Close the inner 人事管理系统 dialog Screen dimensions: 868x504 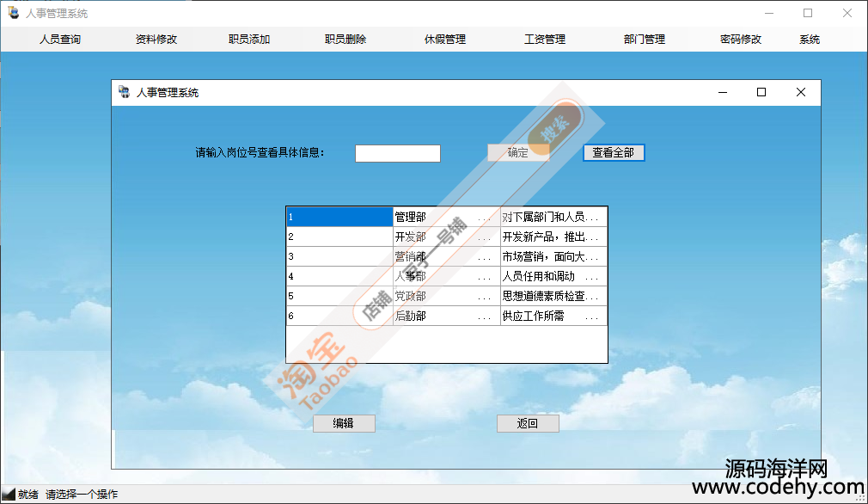tap(800, 92)
